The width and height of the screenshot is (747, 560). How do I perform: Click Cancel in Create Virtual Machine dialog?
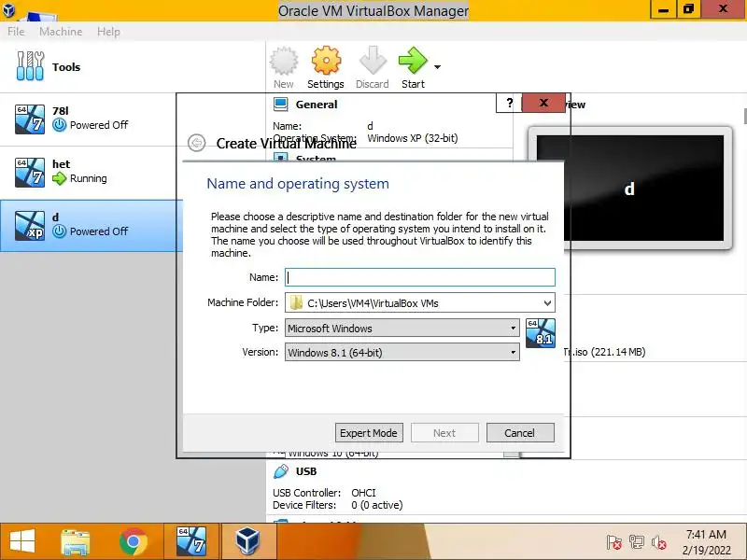tap(520, 433)
